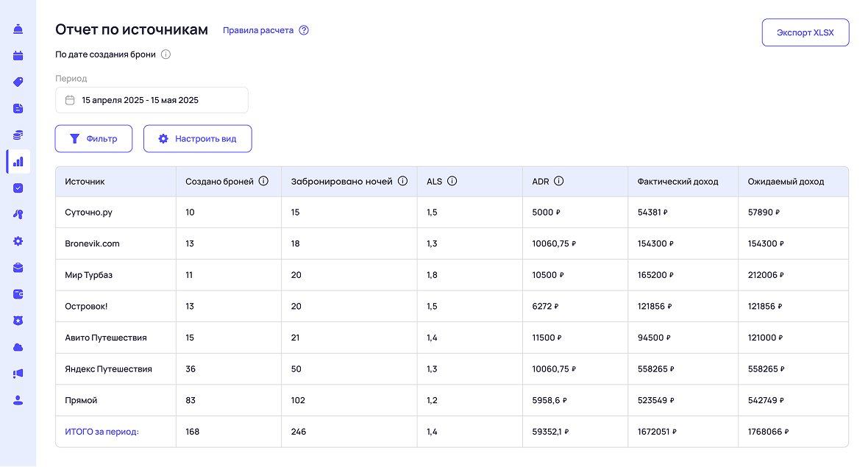This screenshot has width=868, height=467.
Task: Click the Источник column header
Action: coord(85,182)
